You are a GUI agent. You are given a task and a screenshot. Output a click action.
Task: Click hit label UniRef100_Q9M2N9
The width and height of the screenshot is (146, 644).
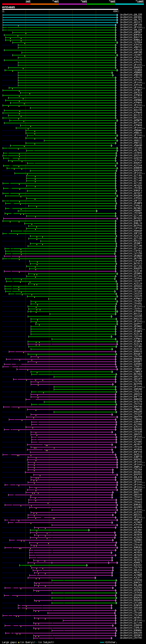pos(131,389)
